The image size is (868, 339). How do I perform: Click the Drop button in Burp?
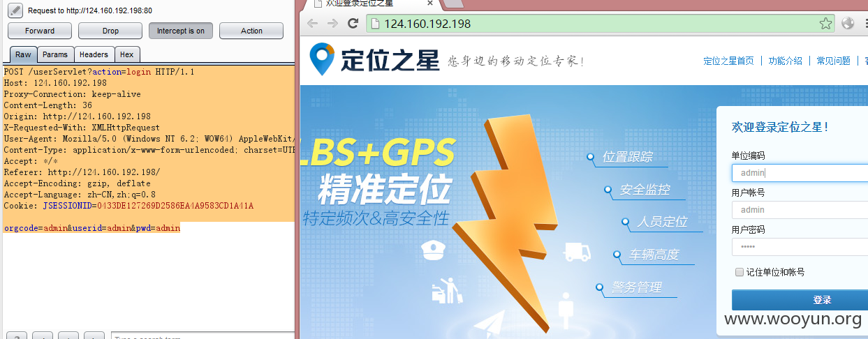110,31
